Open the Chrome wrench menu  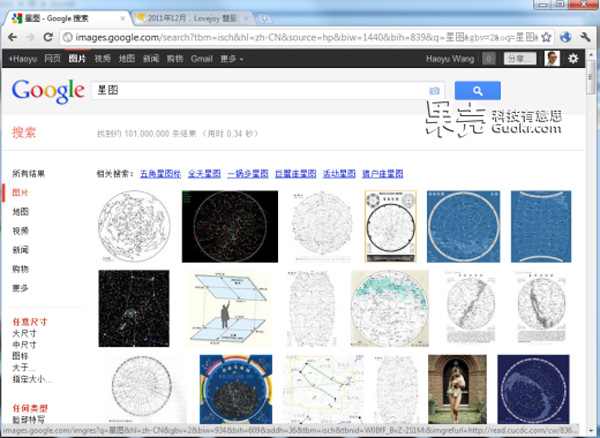[584, 38]
